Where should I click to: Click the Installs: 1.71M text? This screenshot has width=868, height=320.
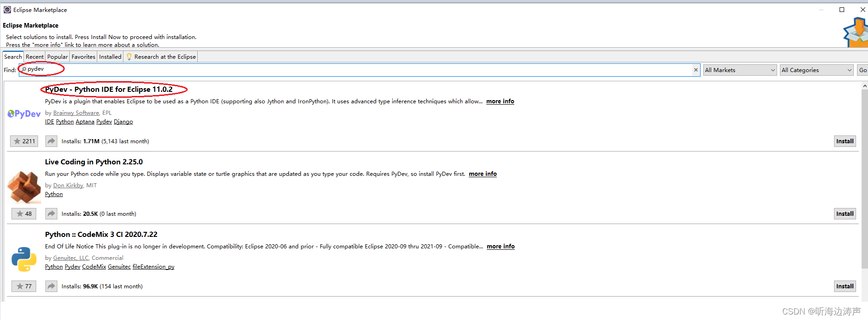(105, 141)
